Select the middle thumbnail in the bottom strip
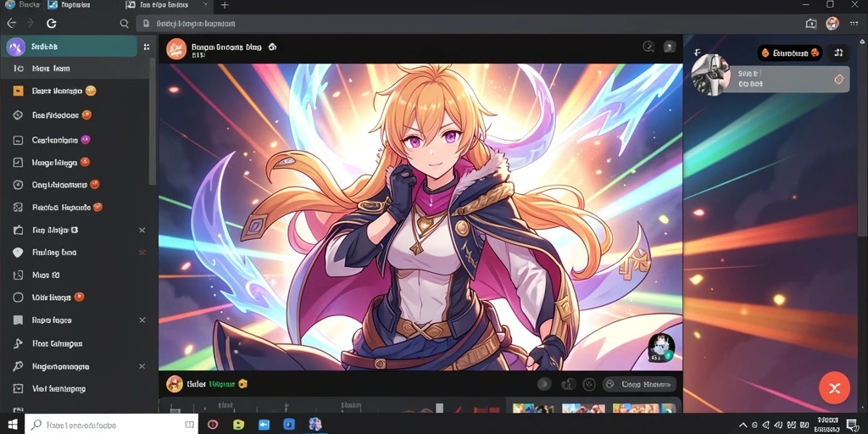Viewport: 868px width, 434px height. pyautogui.click(x=583, y=409)
